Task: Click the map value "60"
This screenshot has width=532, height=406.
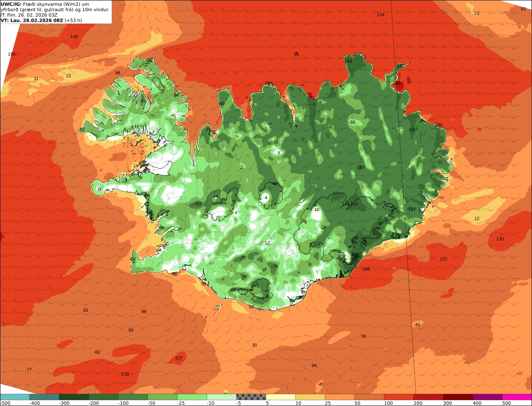Action: [x=131, y=330]
